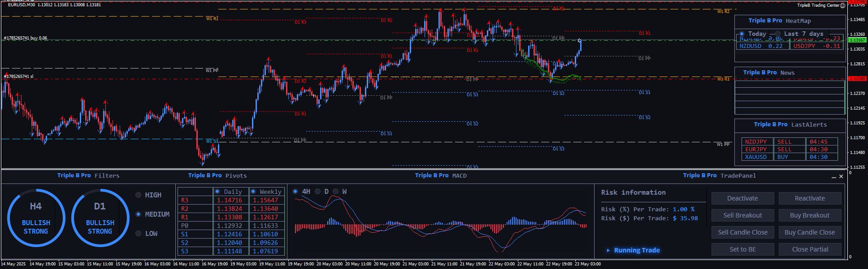
Task: Minimize the TradePanel with the dash icon
Action: click(834, 177)
